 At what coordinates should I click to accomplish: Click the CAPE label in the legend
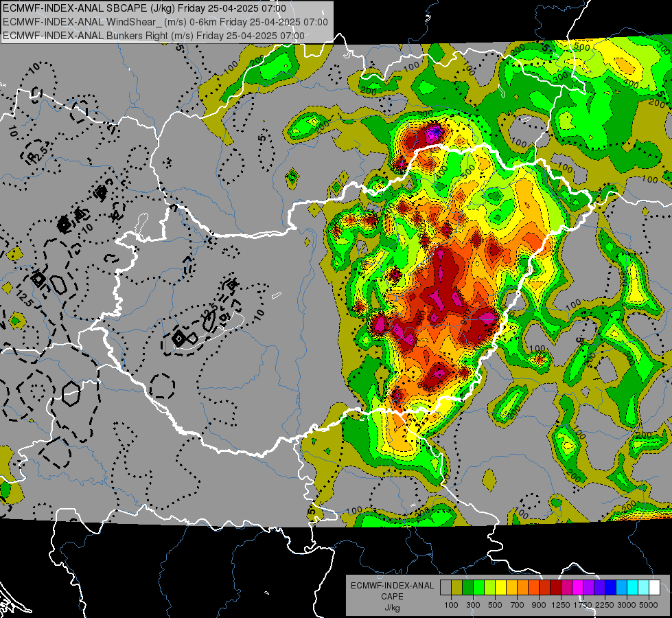tap(392, 597)
